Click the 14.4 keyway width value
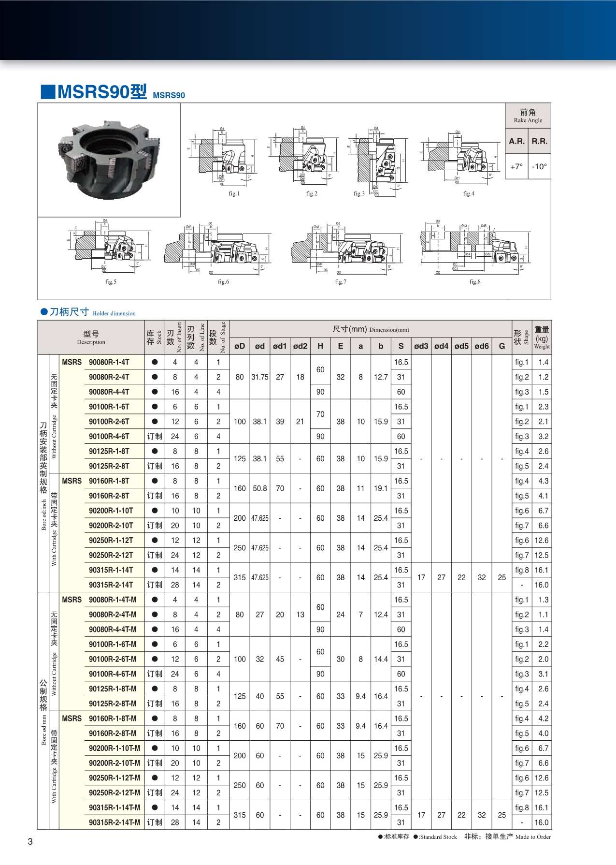This screenshot has width=616, height=865. [381, 660]
